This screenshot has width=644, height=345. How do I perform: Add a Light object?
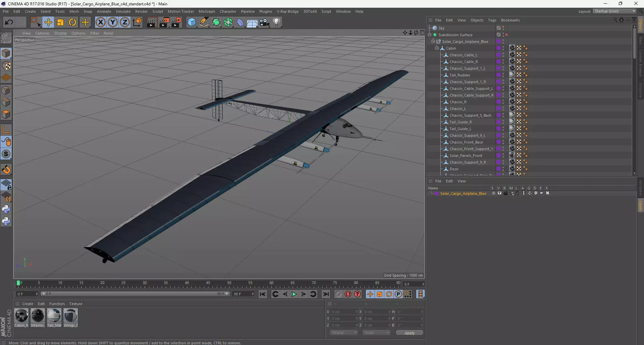pos(277,22)
